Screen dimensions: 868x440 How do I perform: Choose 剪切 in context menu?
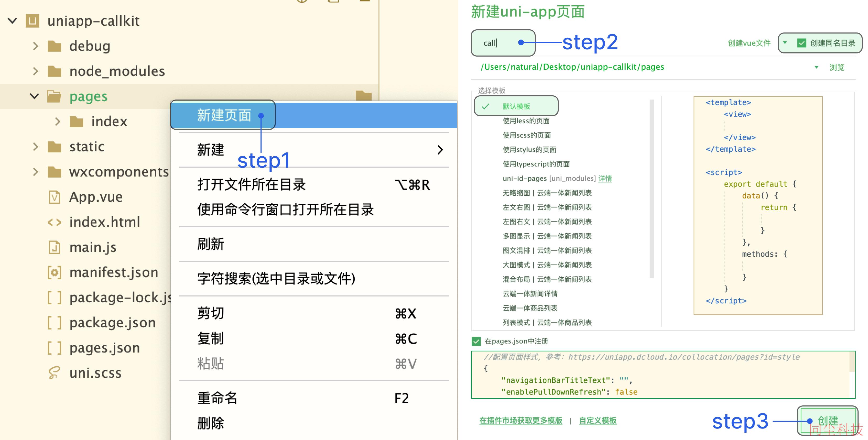314,313
